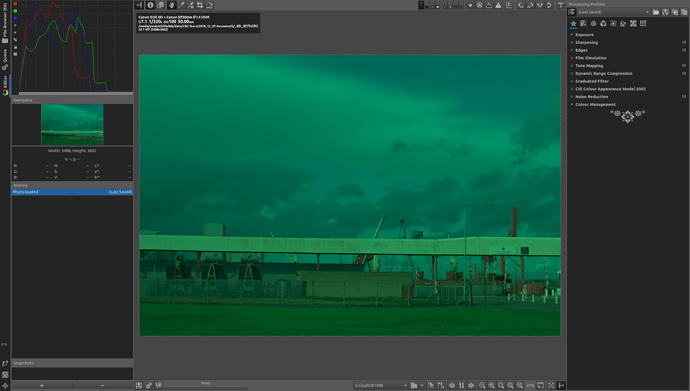Select the Photo loaded history entry
Viewport: 690px width, 391px height.
click(72, 192)
